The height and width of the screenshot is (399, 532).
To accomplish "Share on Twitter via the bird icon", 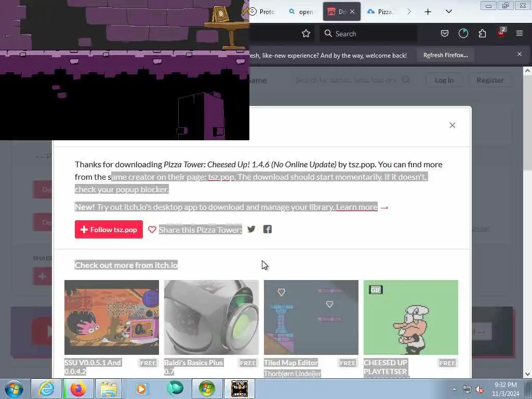I will (x=251, y=229).
